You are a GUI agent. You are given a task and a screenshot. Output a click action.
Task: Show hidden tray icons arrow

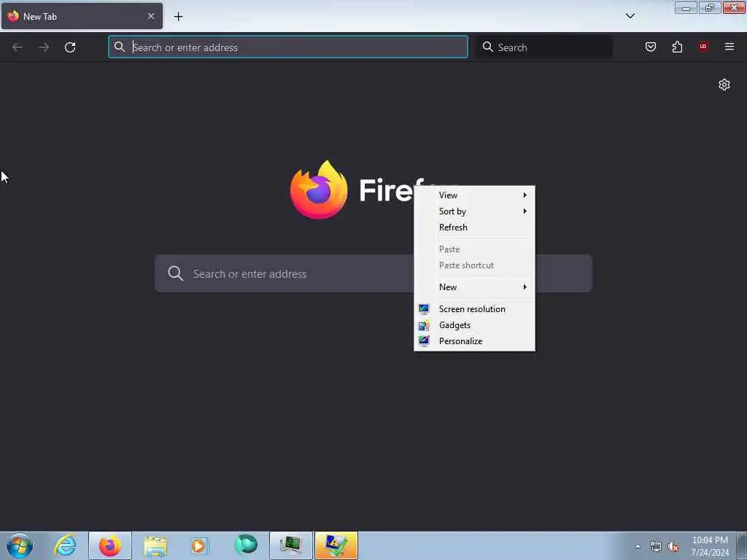[638, 547]
